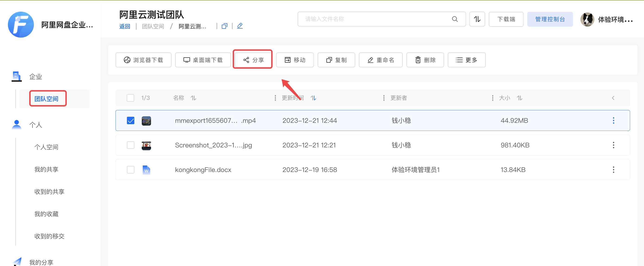Click the search magnifier icon
This screenshot has height=266, width=644.
click(454, 19)
